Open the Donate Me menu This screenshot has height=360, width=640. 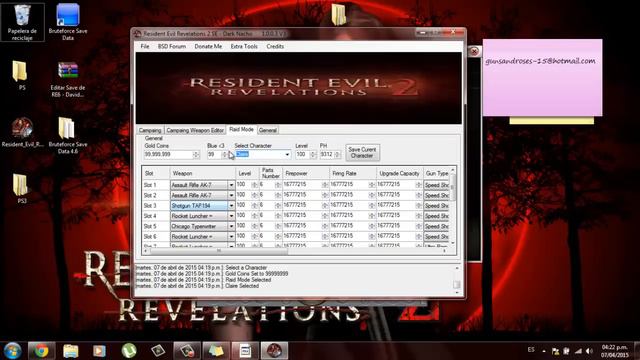[x=208, y=46]
